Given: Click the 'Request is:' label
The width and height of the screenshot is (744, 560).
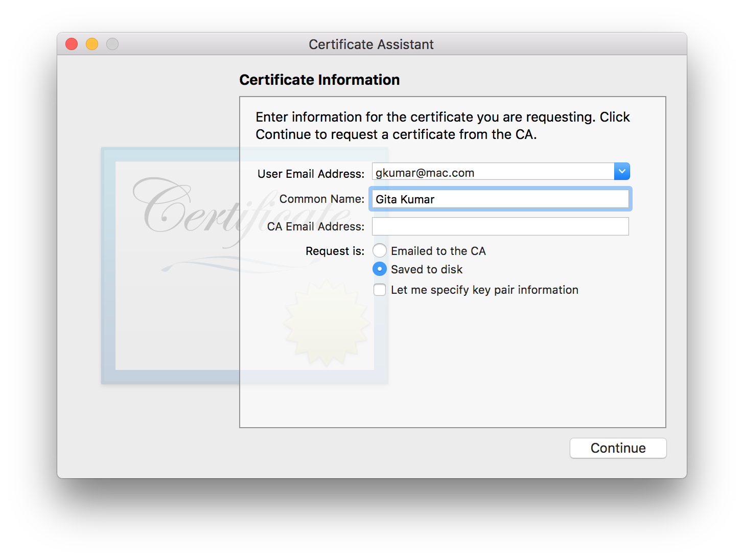Looking at the screenshot, I should [335, 251].
